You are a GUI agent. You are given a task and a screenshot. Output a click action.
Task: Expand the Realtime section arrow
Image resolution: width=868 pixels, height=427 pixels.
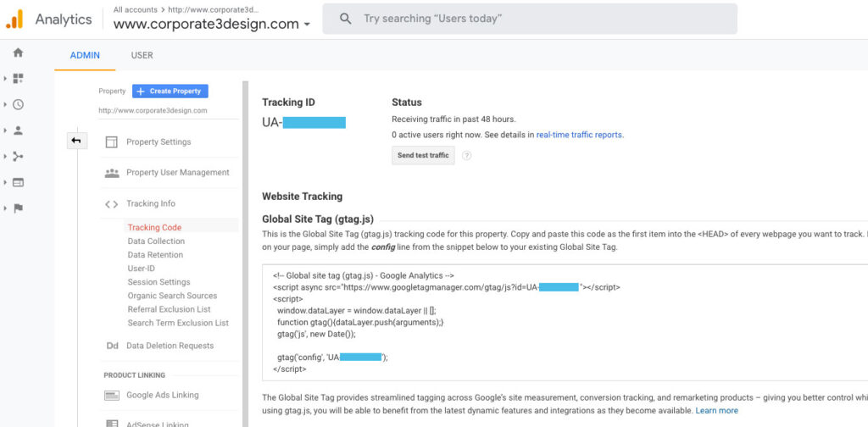pyautogui.click(x=5, y=104)
